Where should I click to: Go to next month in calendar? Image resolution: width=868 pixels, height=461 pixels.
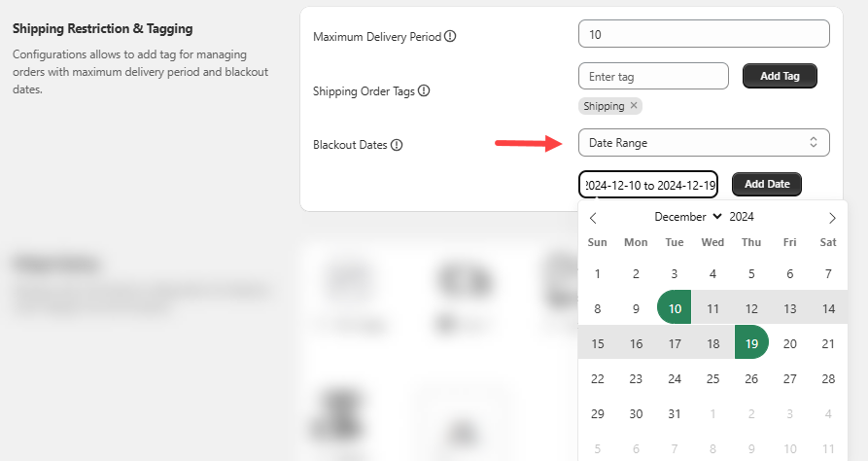[x=832, y=218]
